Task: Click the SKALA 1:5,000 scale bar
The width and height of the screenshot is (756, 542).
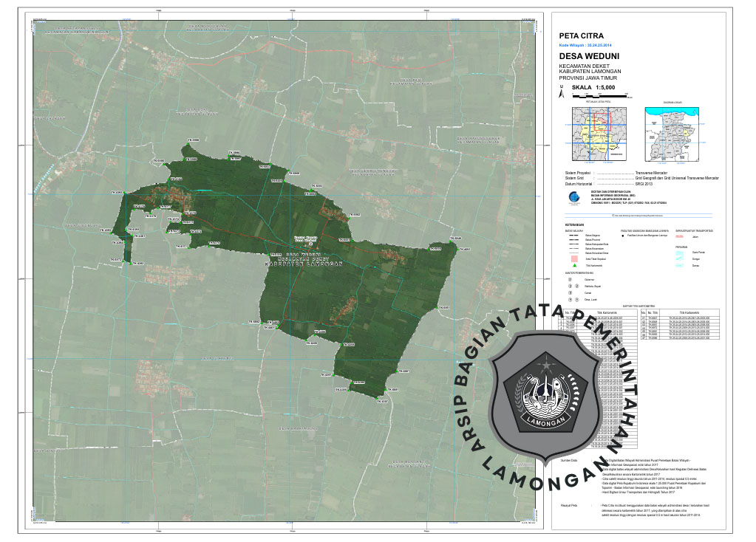Action: 599,95
